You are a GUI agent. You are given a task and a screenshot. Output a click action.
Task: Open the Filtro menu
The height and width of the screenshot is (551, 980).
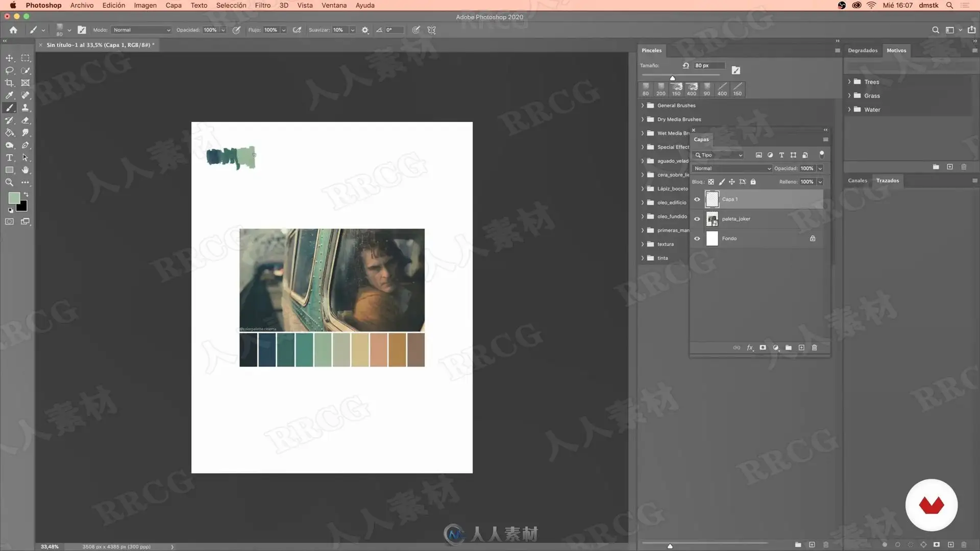click(x=262, y=5)
